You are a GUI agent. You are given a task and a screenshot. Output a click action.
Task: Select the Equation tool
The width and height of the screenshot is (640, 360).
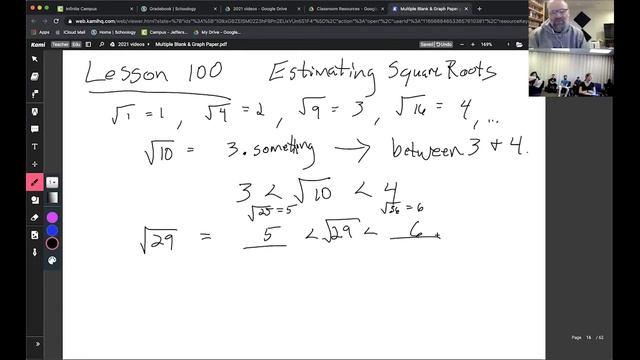coord(35,164)
